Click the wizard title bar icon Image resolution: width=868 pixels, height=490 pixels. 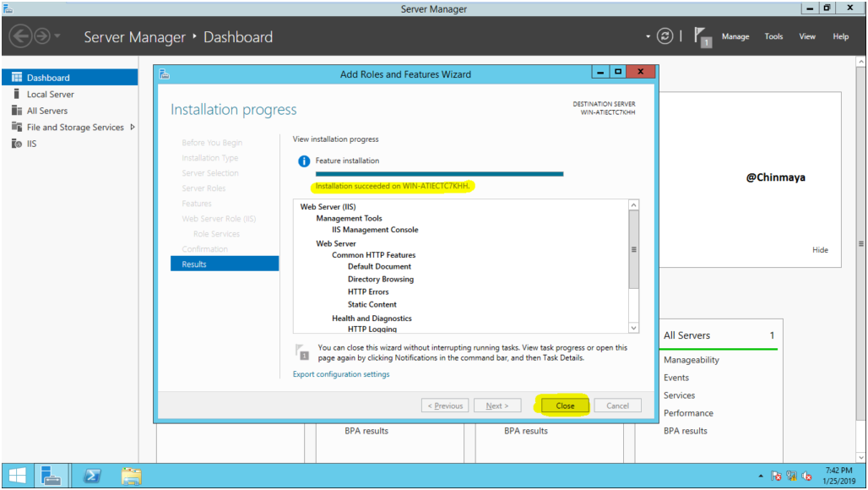point(164,74)
